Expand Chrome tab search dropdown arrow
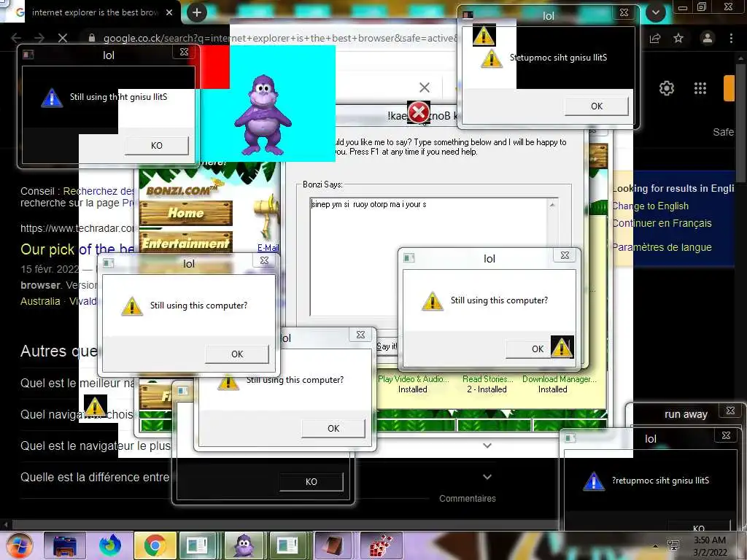 pos(656,13)
